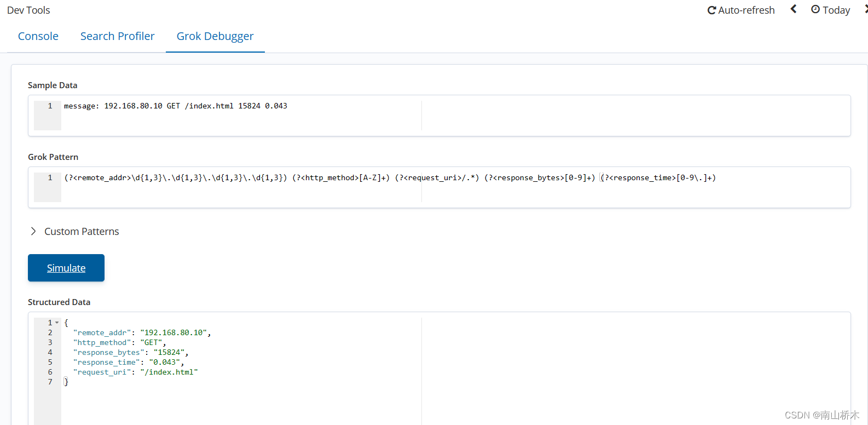This screenshot has height=425, width=868.
Task: Click the Structured Data label
Action: coord(59,302)
